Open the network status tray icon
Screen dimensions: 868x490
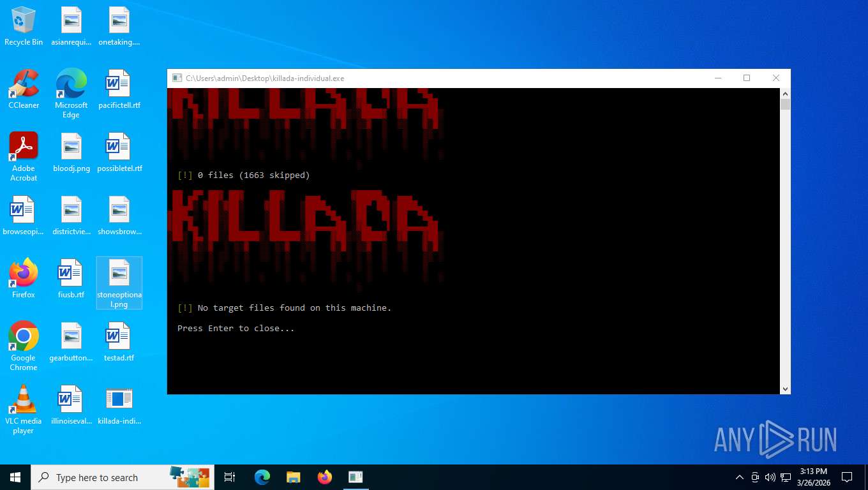point(786,477)
